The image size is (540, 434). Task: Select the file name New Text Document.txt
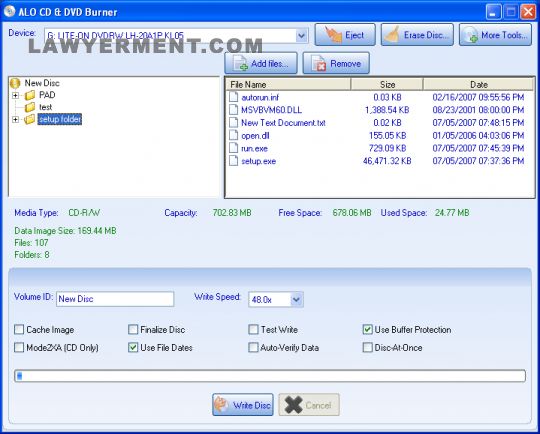pos(283,123)
